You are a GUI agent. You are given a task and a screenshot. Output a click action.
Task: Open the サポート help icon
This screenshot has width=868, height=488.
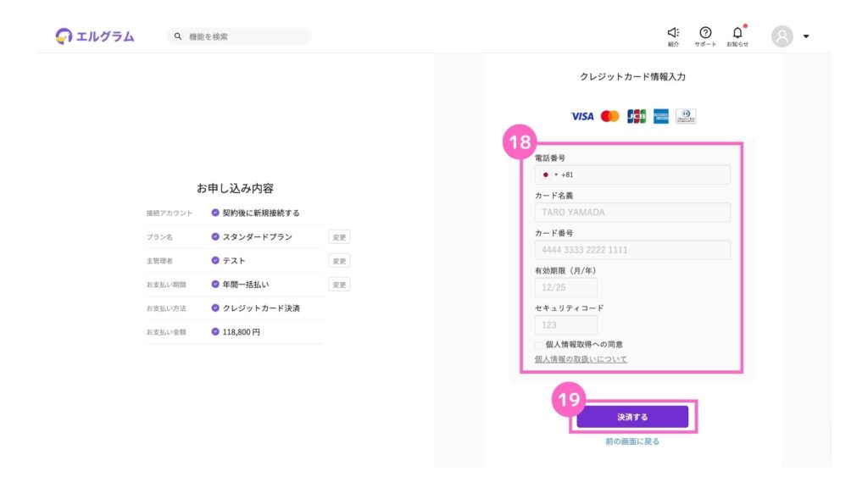pyautogui.click(x=705, y=33)
